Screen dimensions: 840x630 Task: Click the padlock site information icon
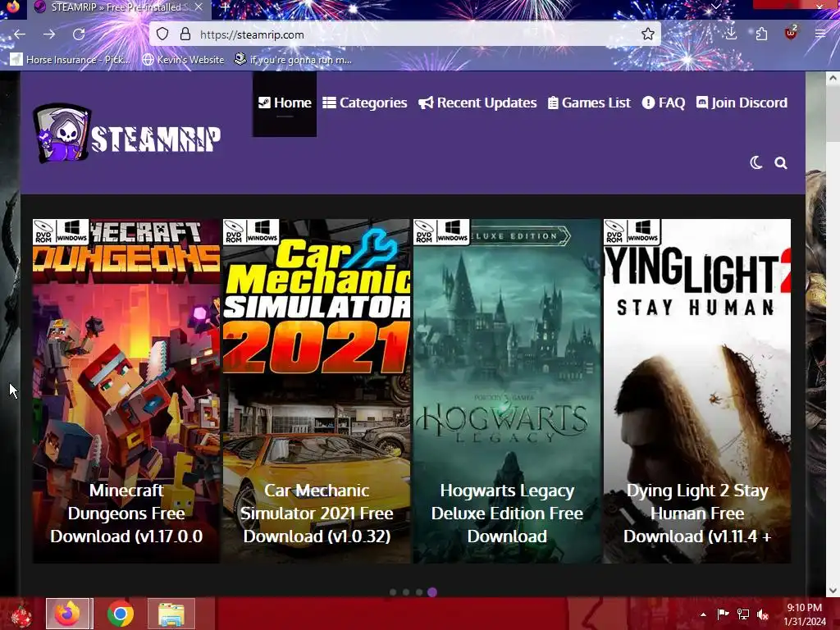pyautogui.click(x=185, y=34)
